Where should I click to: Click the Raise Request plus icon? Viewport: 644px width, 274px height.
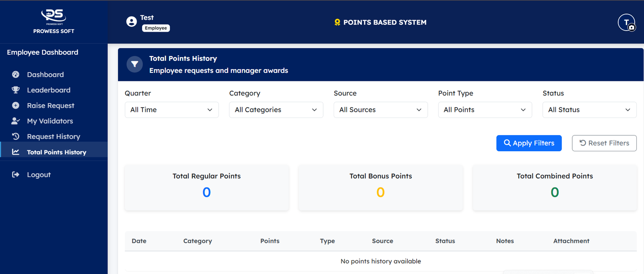(16, 105)
